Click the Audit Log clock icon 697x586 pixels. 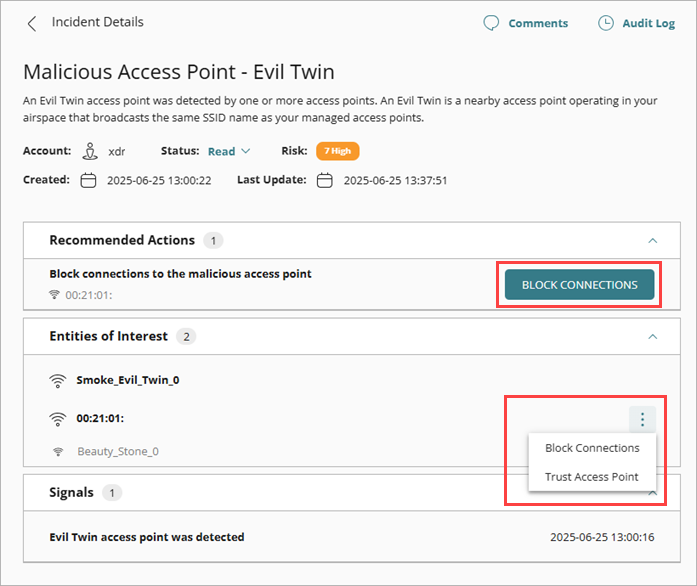(x=606, y=23)
